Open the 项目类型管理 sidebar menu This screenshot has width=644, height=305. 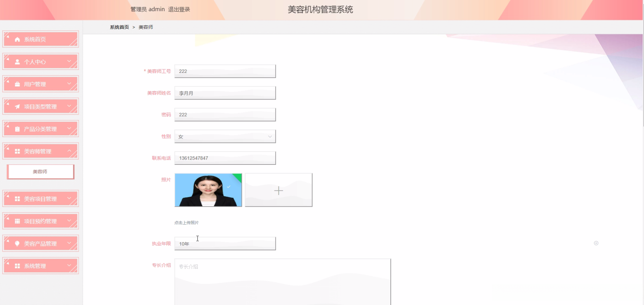coord(41,107)
